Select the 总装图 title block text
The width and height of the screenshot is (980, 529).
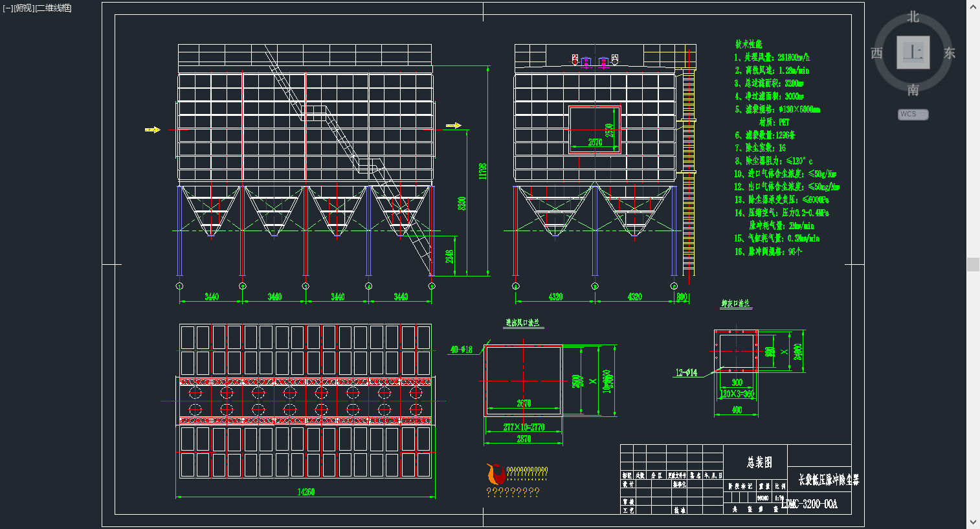[x=759, y=462]
